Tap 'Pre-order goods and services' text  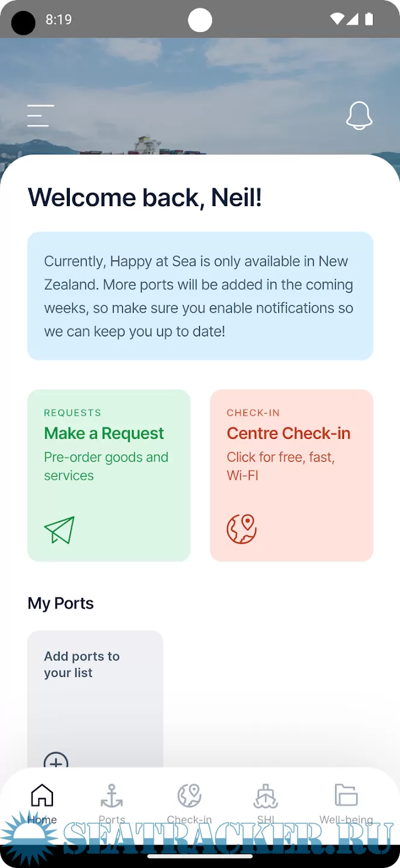point(106,466)
